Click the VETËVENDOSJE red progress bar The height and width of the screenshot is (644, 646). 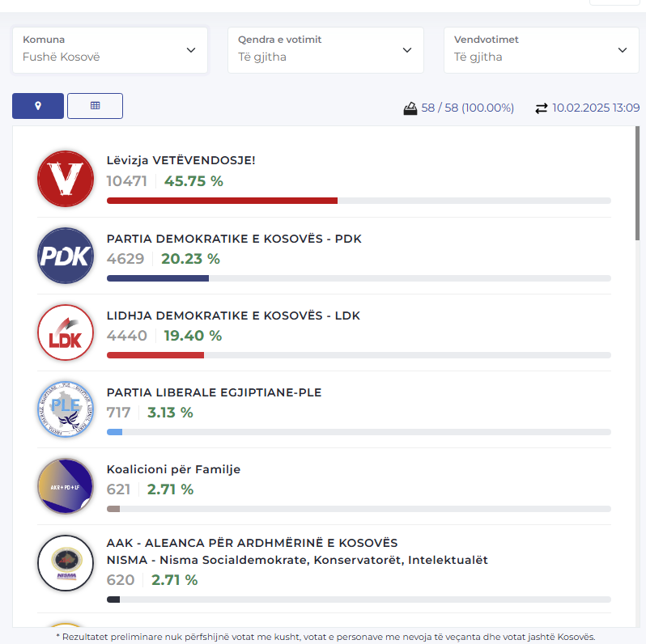point(222,201)
